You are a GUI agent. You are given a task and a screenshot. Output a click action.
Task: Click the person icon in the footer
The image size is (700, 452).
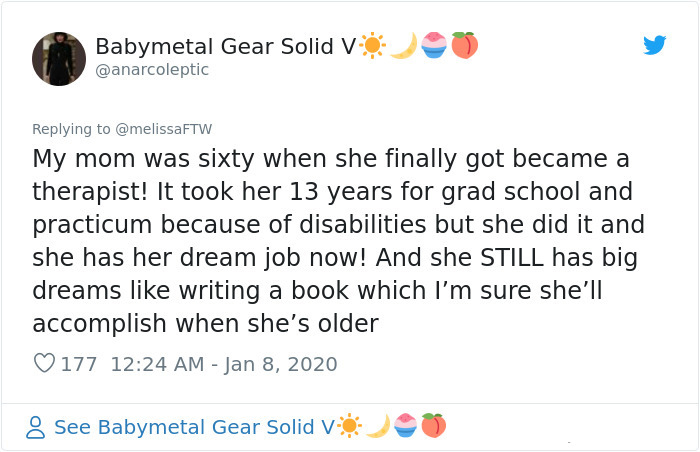[36, 427]
